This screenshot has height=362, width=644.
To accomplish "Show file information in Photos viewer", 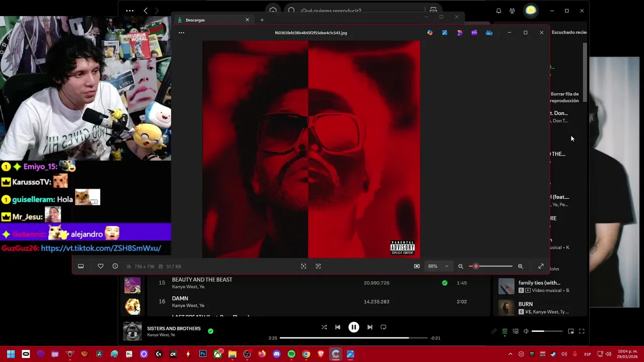I will click(115, 266).
